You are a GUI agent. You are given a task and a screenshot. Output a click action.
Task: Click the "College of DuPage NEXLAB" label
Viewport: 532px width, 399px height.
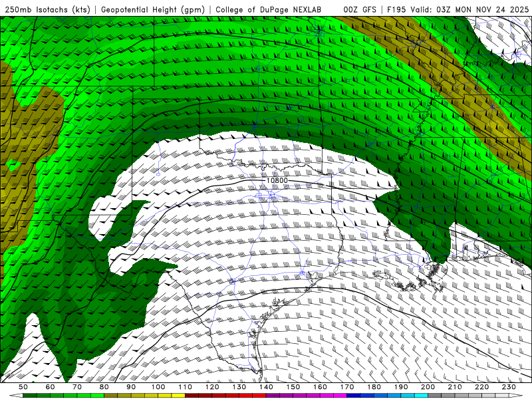(x=269, y=9)
